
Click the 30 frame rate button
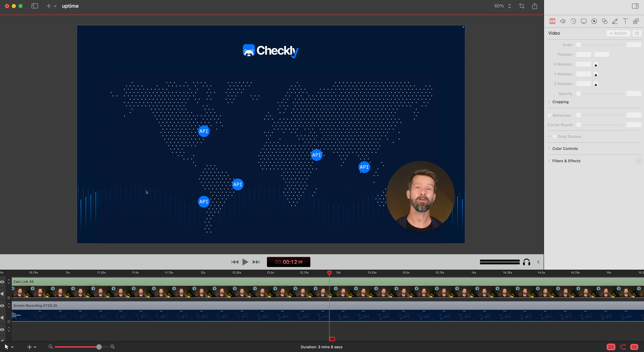point(634,347)
